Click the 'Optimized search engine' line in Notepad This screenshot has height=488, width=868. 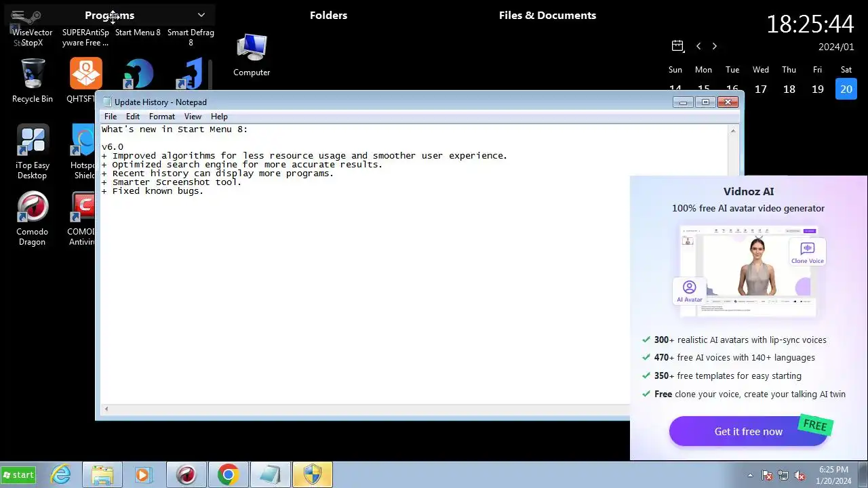[242, 165]
